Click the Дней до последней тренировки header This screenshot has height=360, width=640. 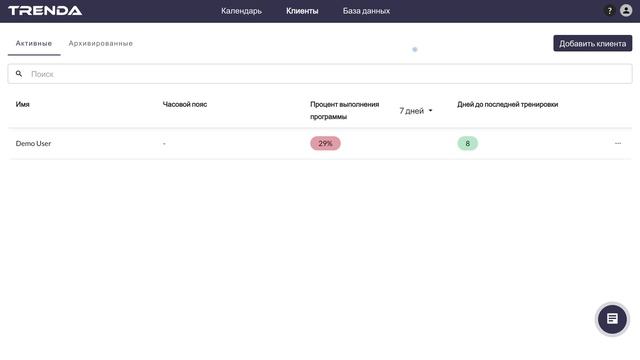pos(507,104)
